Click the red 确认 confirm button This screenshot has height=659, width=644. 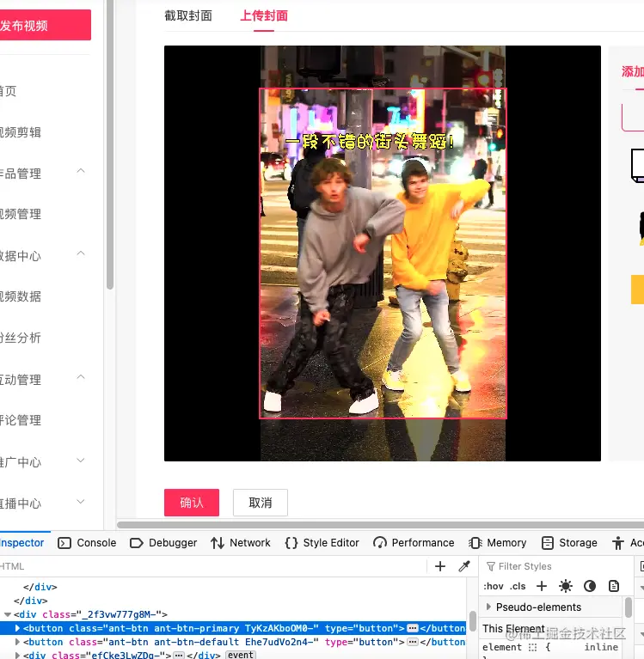192,503
